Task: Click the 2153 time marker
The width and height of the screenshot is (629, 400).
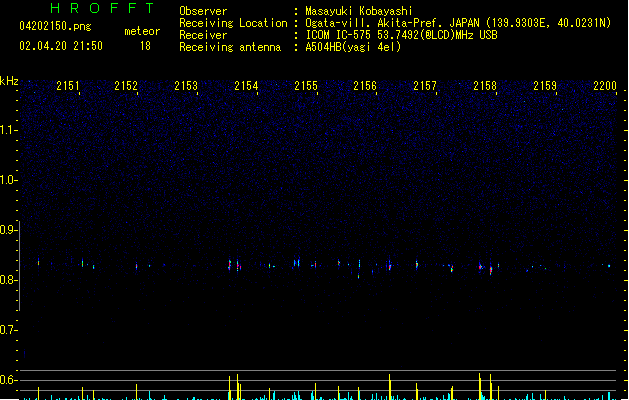Action: (186, 86)
